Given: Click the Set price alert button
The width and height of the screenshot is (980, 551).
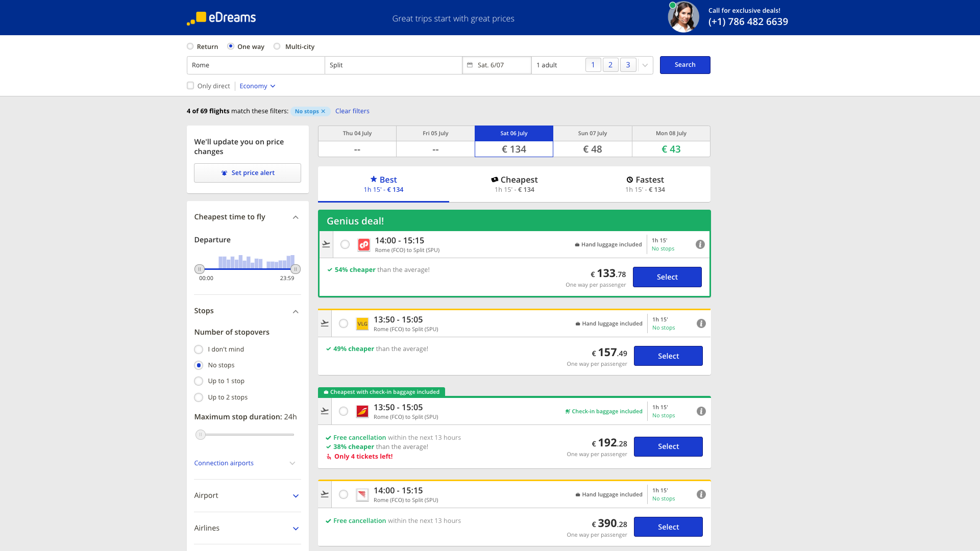Looking at the screenshot, I should pyautogui.click(x=248, y=173).
